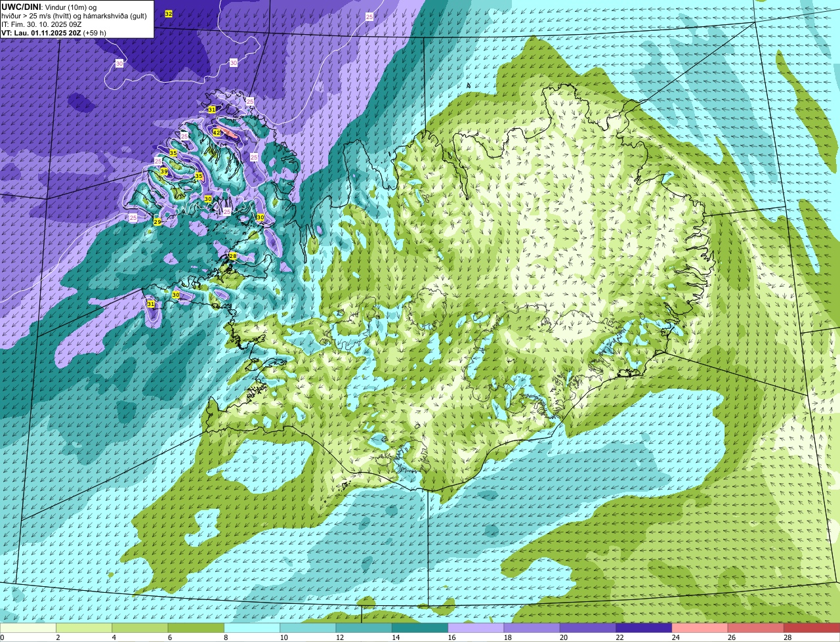This screenshot has height=642, width=840.
Task: Click the legend scale number 12
Action: click(339, 637)
